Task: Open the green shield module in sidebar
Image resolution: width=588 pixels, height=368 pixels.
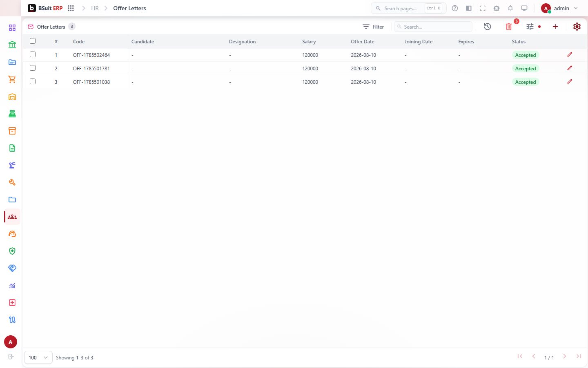Action: click(x=12, y=251)
